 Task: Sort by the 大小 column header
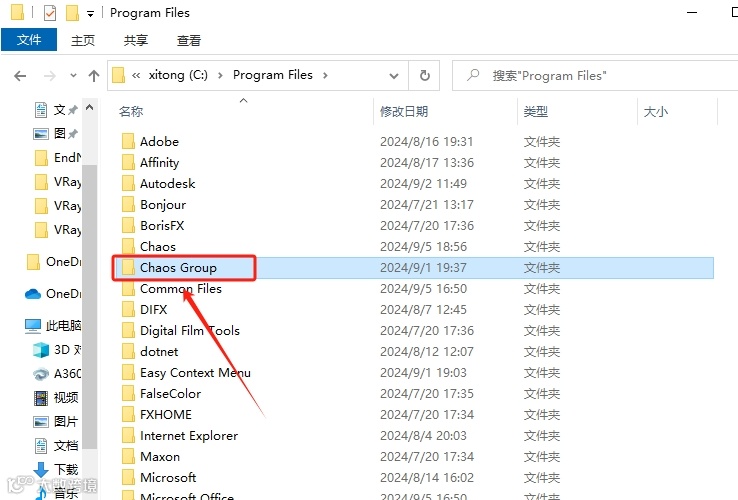pyautogui.click(x=656, y=112)
